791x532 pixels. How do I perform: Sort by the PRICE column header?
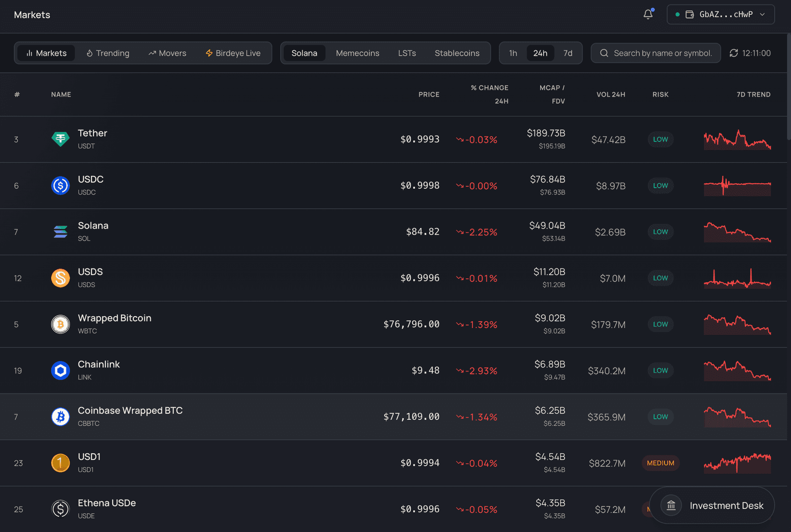(x=429, y=95)
